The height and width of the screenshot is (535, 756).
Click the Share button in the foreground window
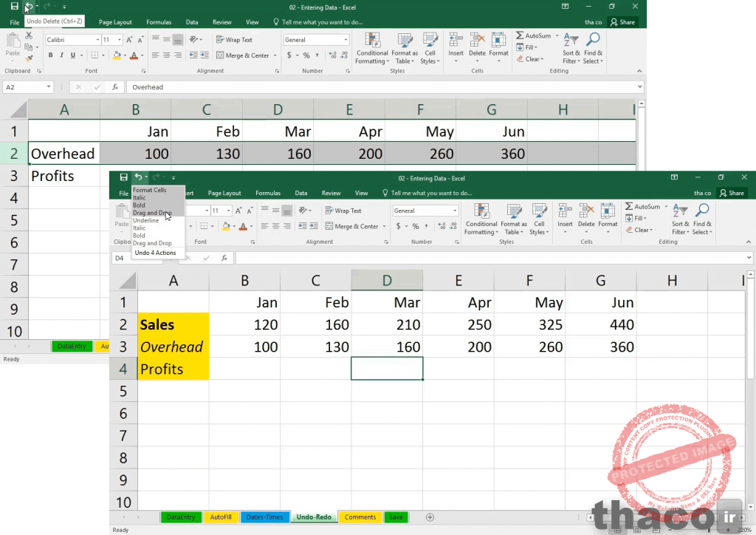coord(732,193)
